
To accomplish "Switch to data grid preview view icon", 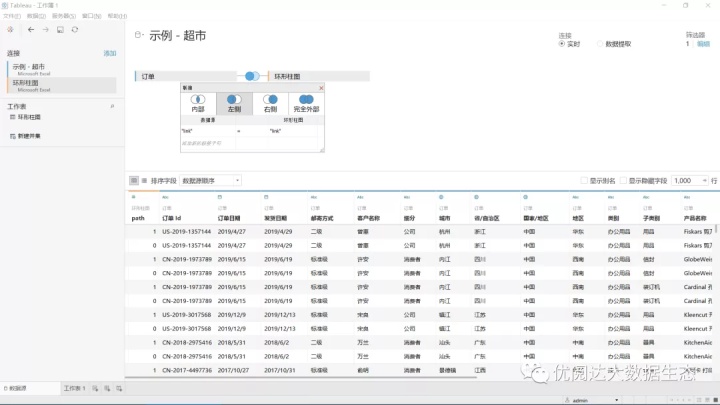I will (x=134, y=180).
